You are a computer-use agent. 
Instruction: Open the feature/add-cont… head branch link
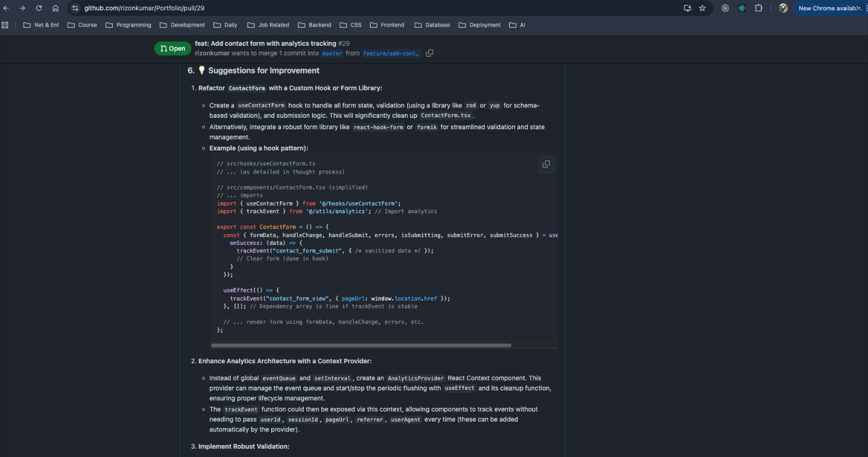391,53
